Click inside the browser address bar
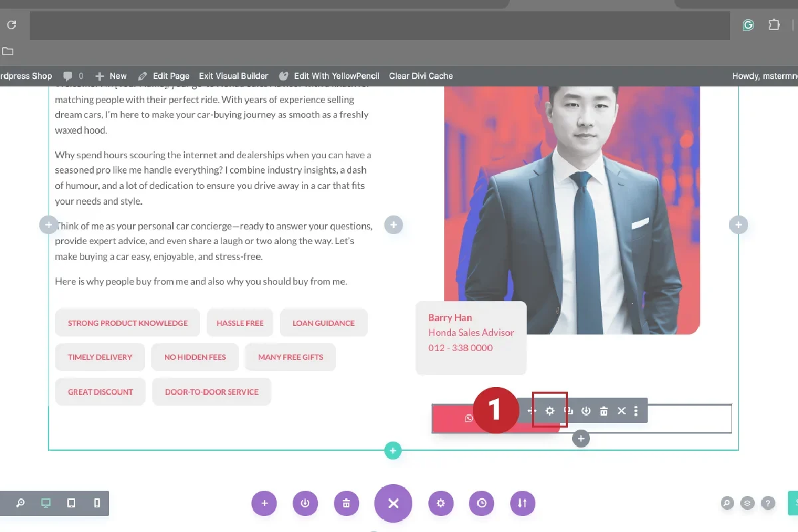The image size is (798, 532). 379,25
